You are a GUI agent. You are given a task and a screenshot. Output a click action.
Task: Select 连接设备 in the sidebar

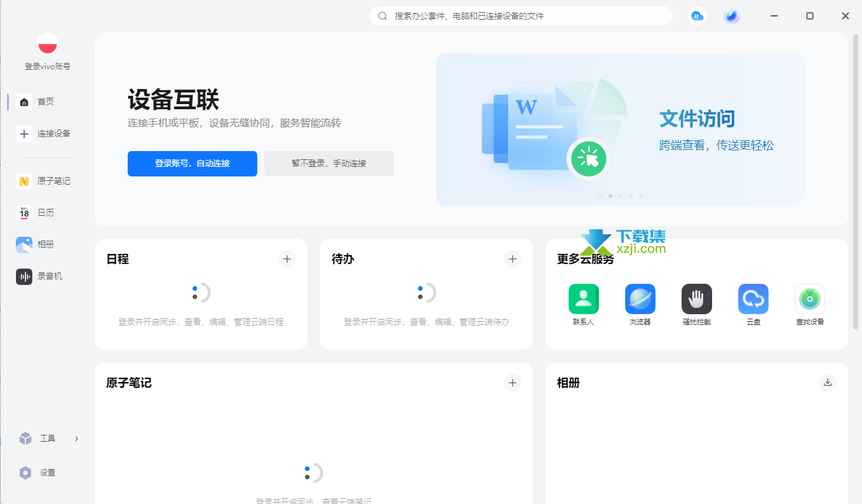click(44, 133)
